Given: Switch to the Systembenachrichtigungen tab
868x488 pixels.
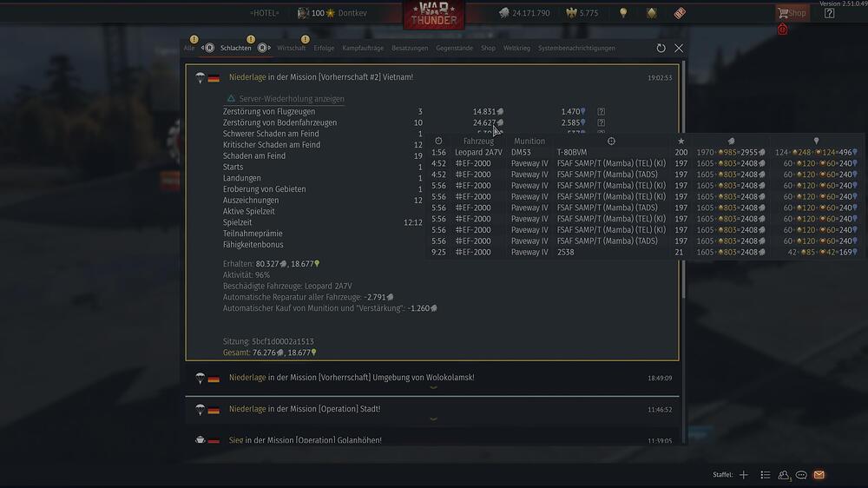Looking at the screenshot, I should [576, 48].
